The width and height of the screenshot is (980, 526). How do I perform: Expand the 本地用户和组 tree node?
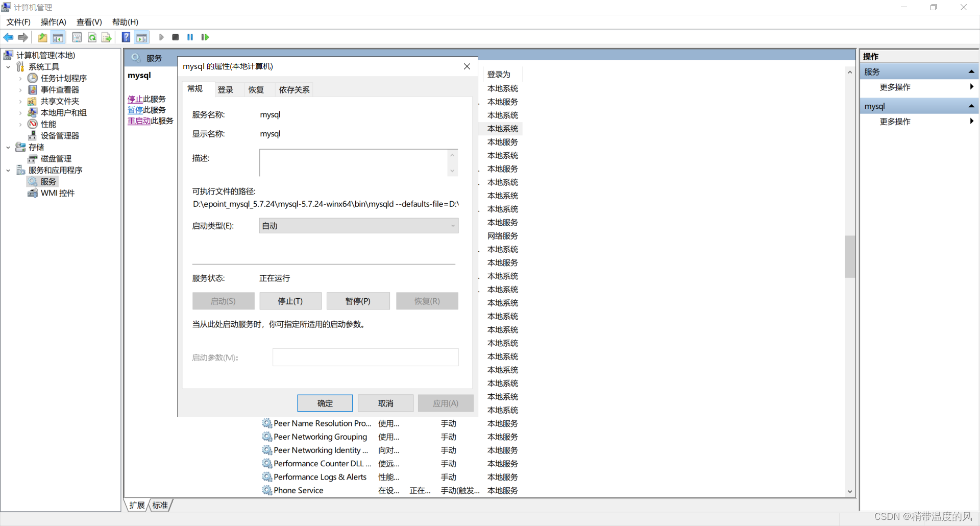pyautogui.click(x=20, y=113)
